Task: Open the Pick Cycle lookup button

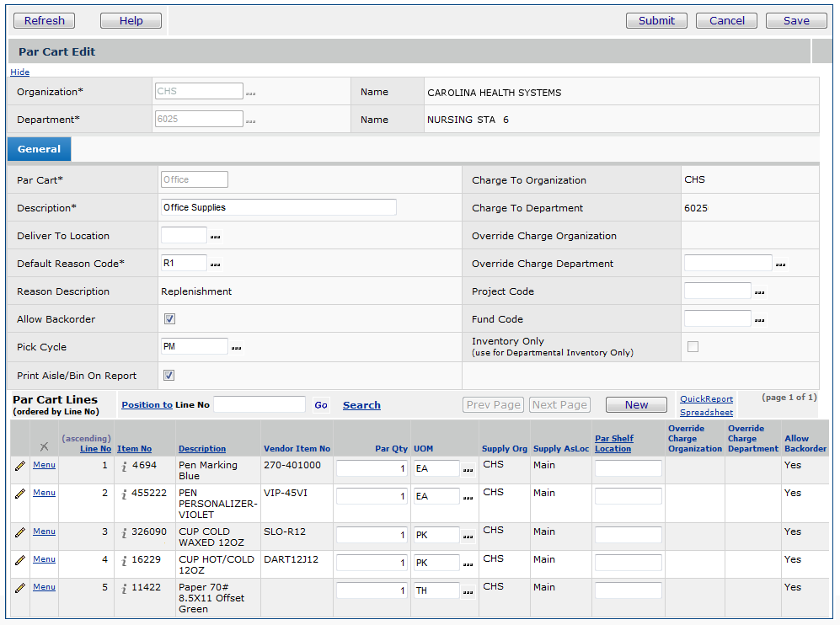Action: pyautogui.click(x=237, y=347)
